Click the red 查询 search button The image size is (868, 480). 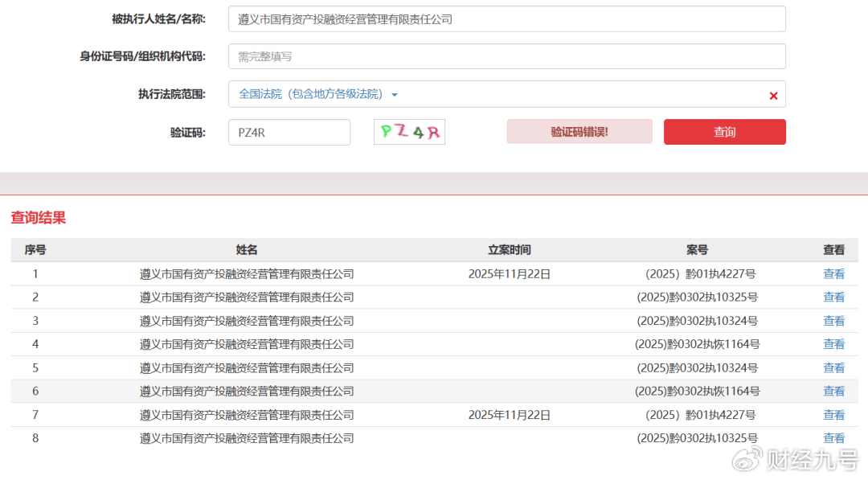pos(724,132)
